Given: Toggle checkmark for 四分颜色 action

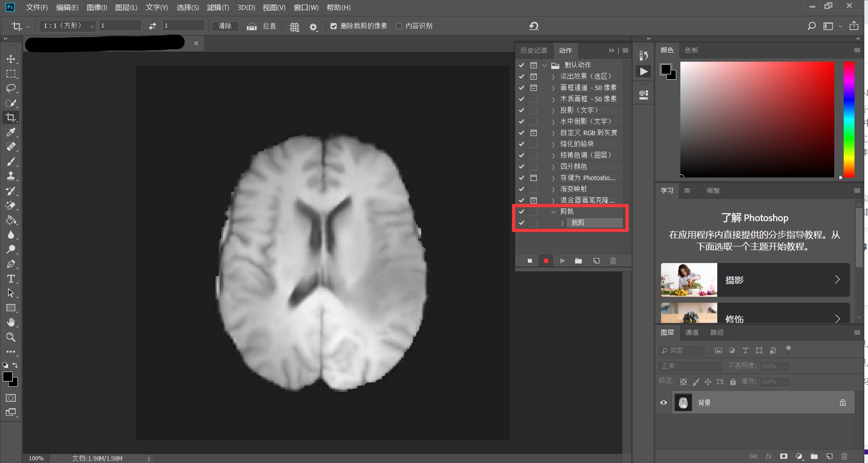Looking at the screenshot, I should pyautogui.click(x=521, y=167).
